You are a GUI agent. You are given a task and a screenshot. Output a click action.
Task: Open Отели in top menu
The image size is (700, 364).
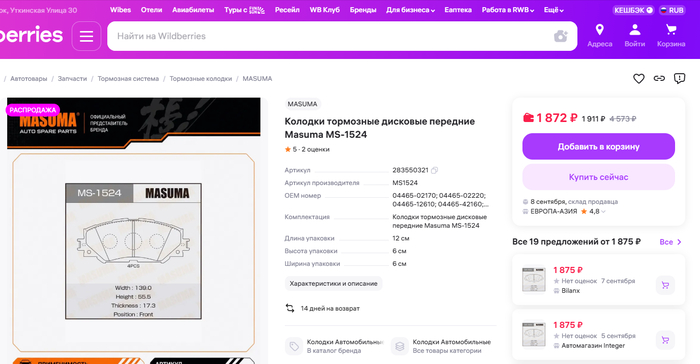click(151, 10)
